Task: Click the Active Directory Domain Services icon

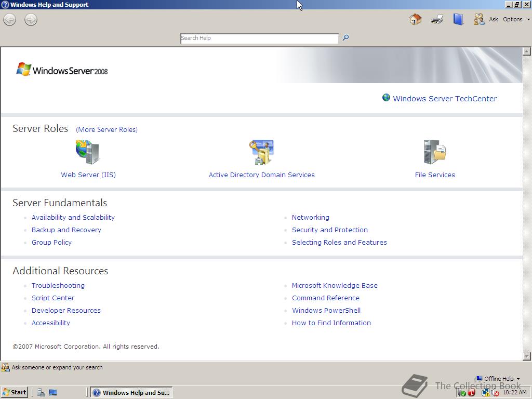Action: coord(261,152)
